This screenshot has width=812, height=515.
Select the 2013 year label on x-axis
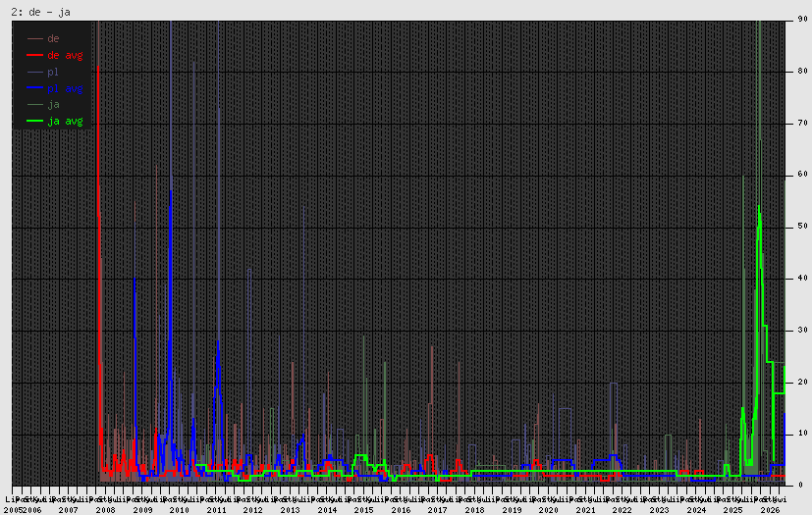290,510
